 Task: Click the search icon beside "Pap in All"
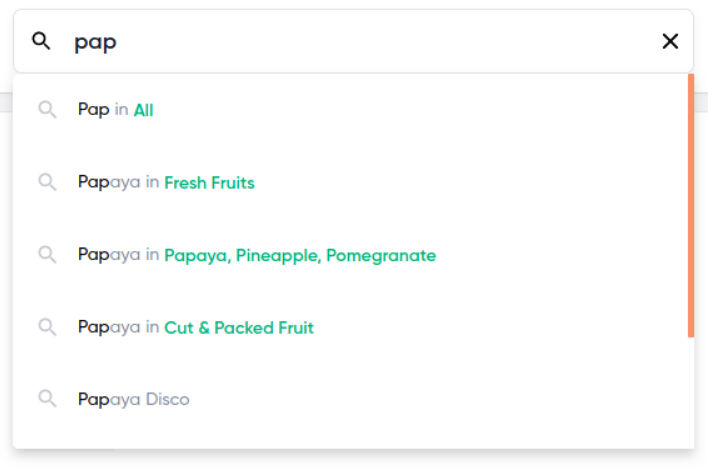point(47,110)
